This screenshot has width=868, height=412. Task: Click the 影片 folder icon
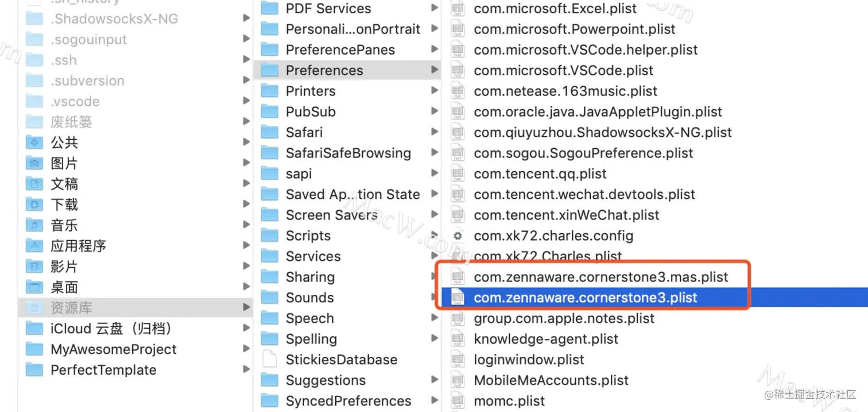(35, 267)
